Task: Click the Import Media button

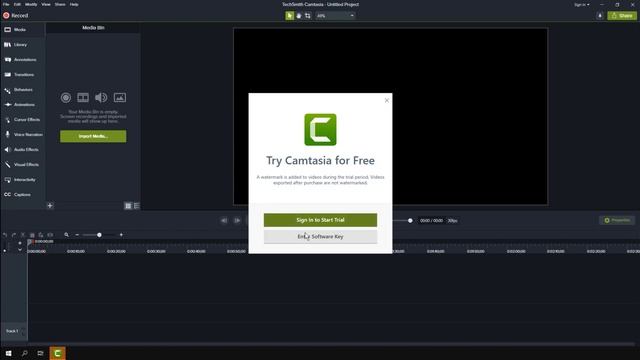Action: click(93, 136)
